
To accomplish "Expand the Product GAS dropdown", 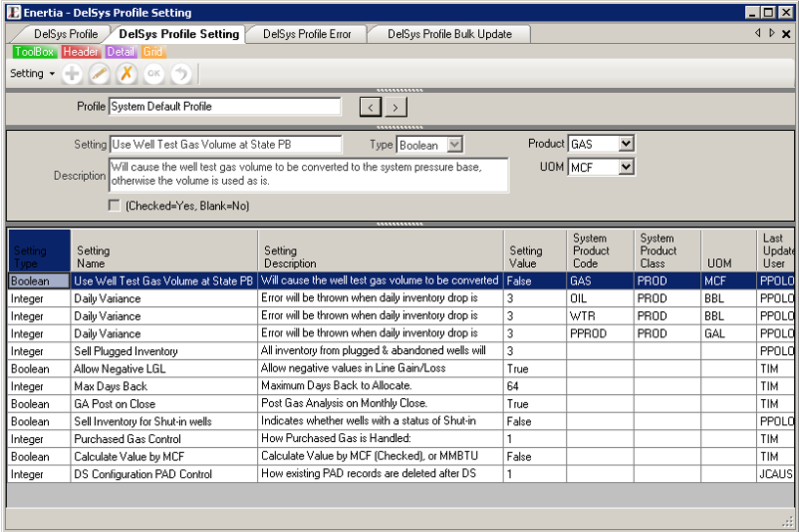I will [x=626, y=144].
